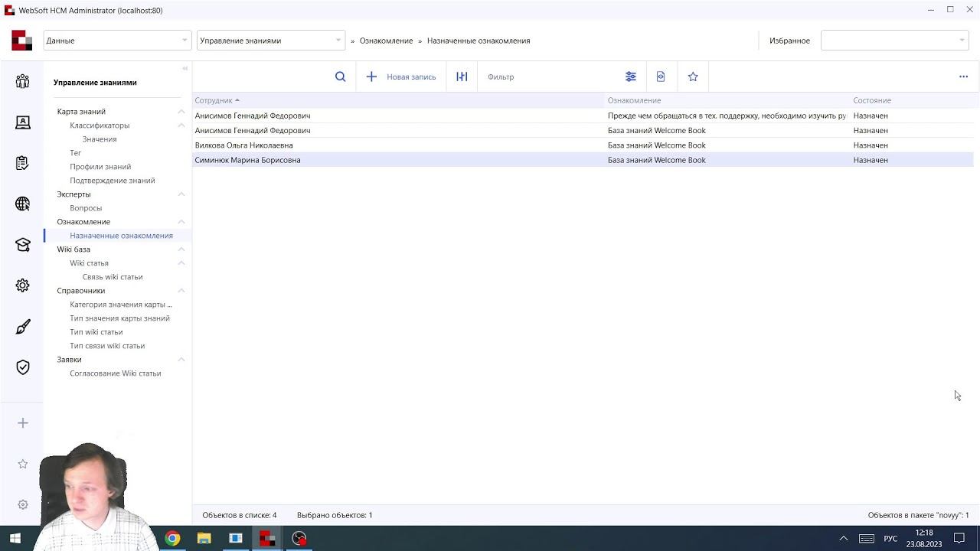Open Подтверждение знаний in the tree

click(113, 181)
